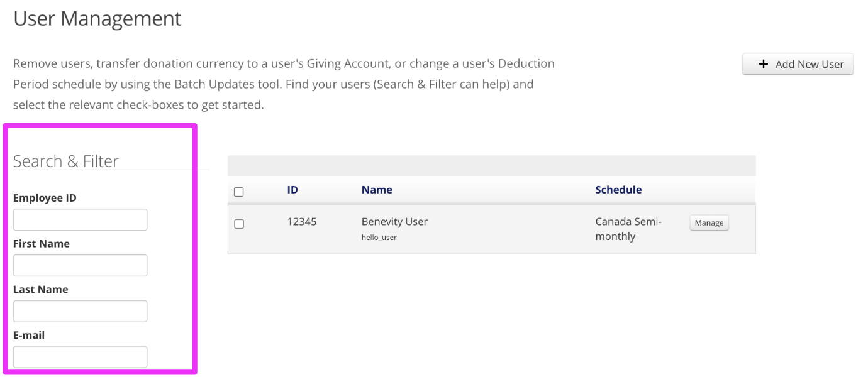The width and height of the screenshot is (868, 377).
Task: Click into the First Name filter field
Action: (x=81, y=266)
